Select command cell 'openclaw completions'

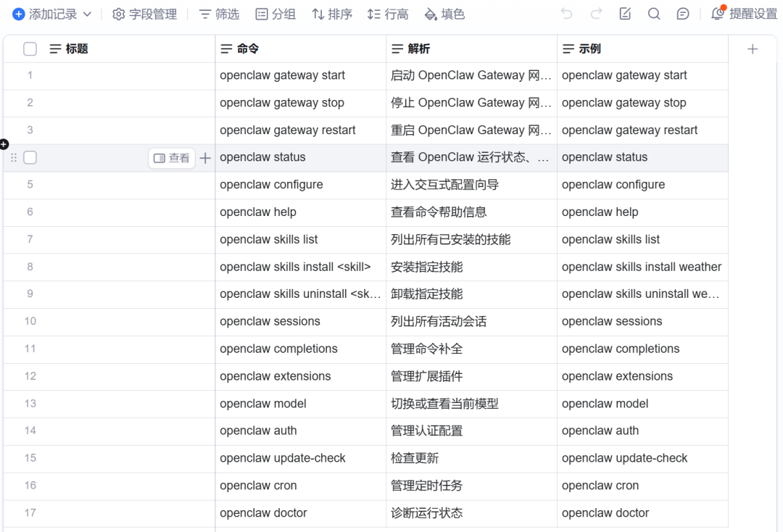click(301, 349)
